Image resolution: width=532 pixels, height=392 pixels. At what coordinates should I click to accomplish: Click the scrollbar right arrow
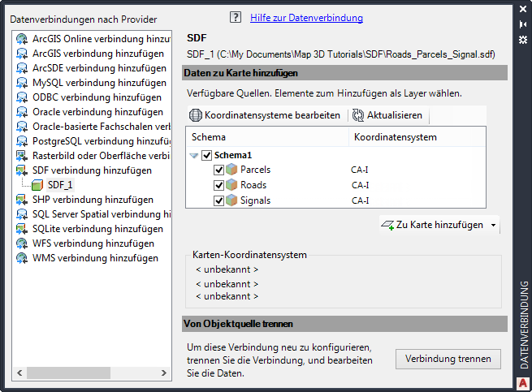pyautogui.click(x=164, y=373)
